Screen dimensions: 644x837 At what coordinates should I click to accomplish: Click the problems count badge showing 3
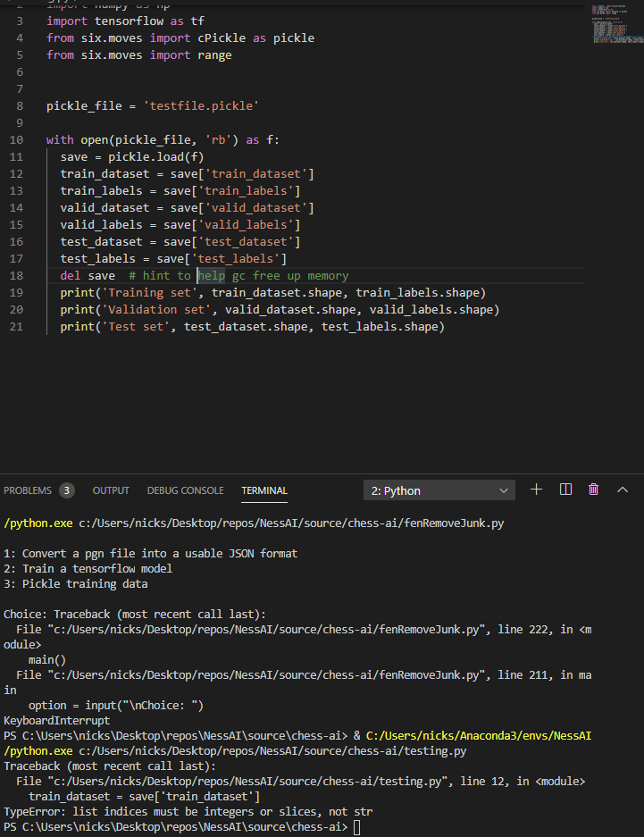pos(67,490)
